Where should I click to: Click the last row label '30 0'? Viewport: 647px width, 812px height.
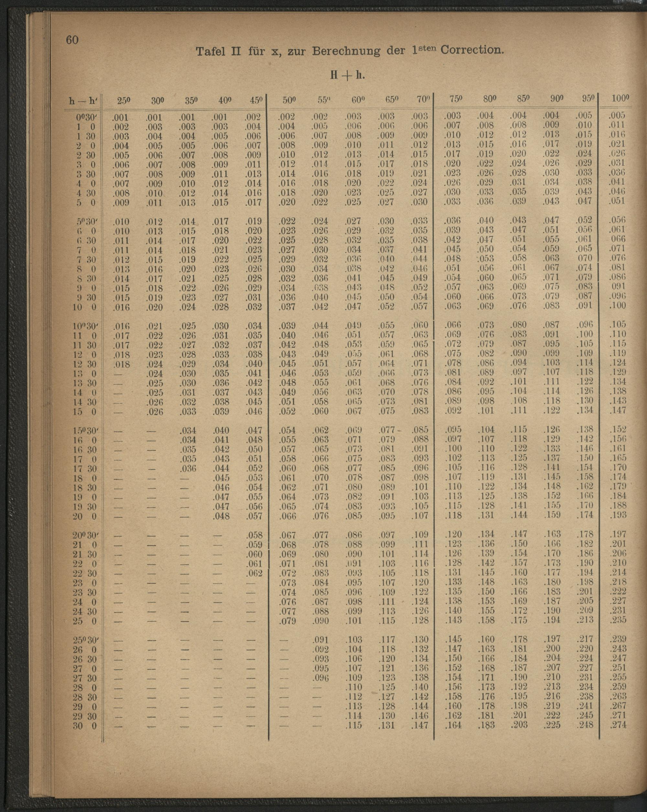[x=84, y=726]
